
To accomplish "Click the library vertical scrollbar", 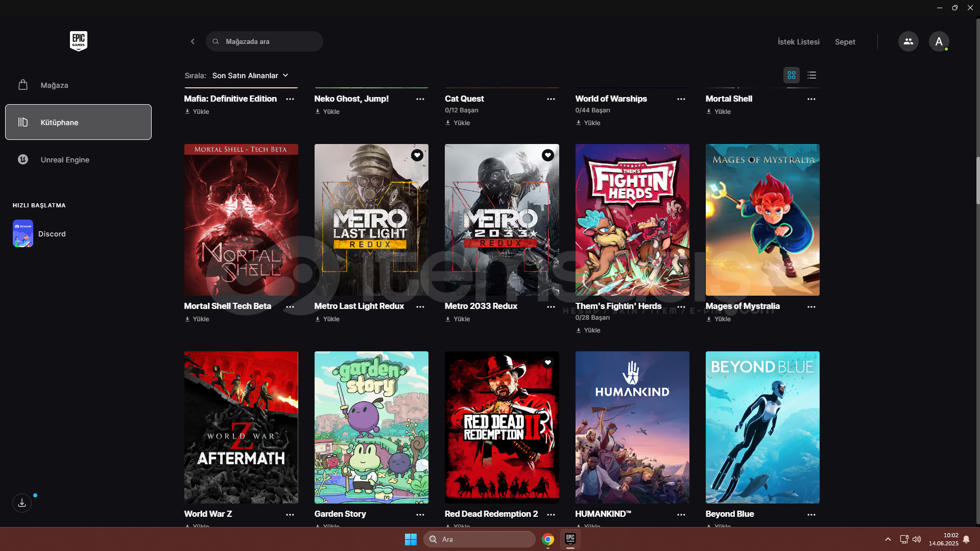I will point(977,180).
